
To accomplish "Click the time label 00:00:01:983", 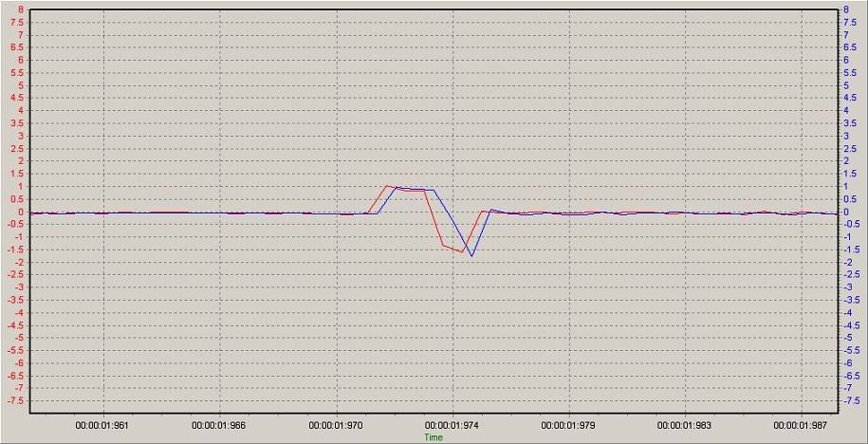I will pos(684,427).
